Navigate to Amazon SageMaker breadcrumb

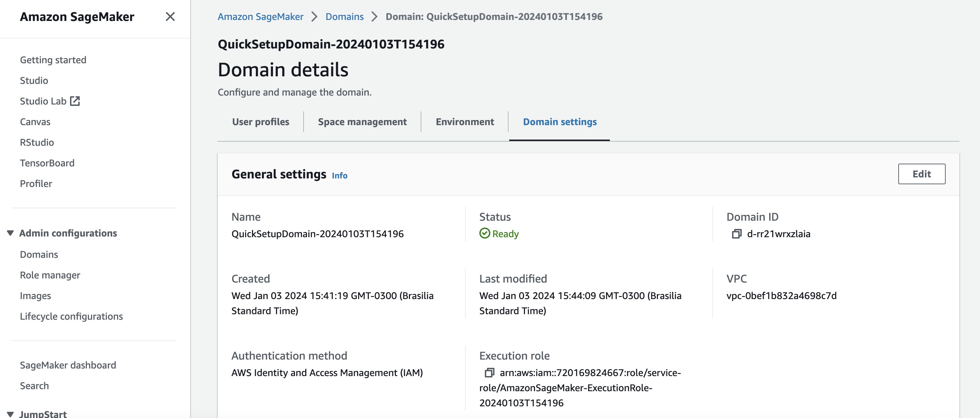point(260,17)
